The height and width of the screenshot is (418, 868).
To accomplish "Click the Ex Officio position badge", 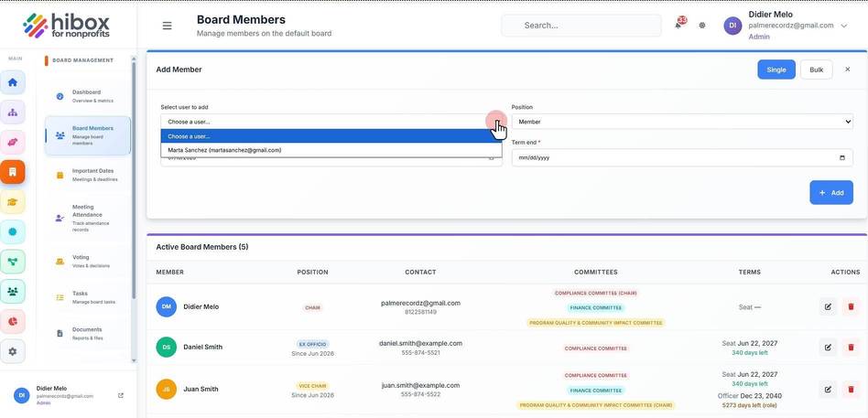I will coord(313,344).
